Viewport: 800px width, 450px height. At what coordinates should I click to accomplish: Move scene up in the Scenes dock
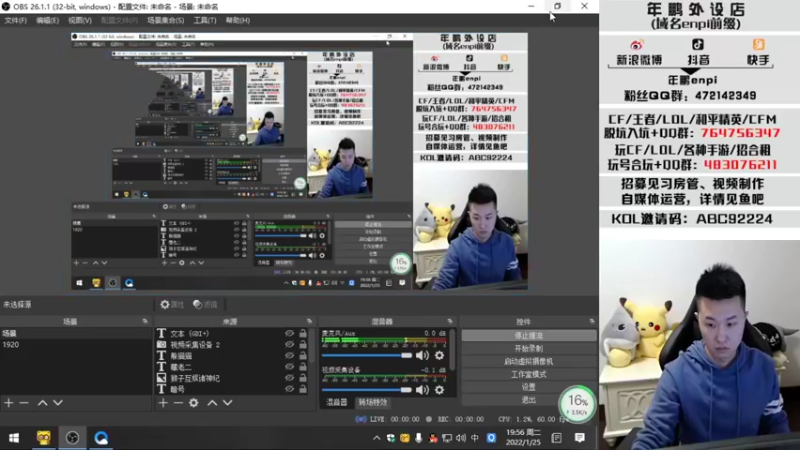(42, 403)
